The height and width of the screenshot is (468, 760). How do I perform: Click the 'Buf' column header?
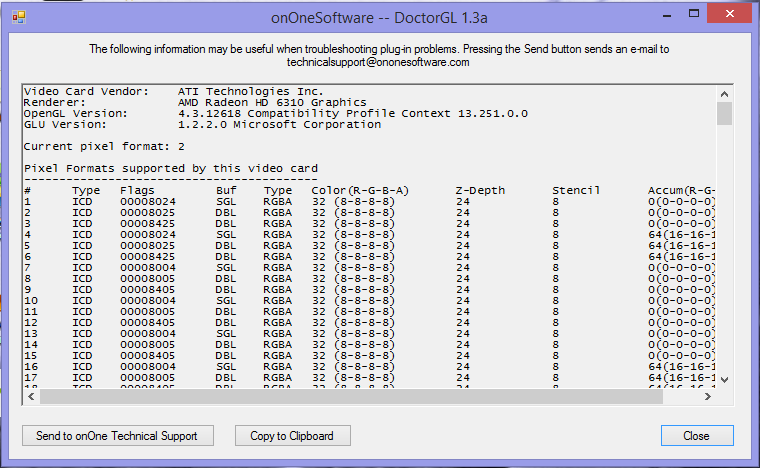coord(226,190)
